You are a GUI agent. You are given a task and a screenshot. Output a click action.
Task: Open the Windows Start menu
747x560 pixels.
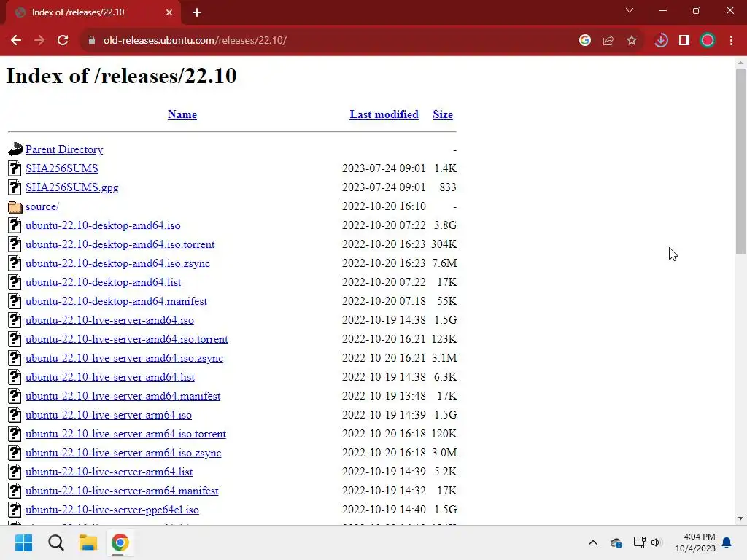click(23, 542)
